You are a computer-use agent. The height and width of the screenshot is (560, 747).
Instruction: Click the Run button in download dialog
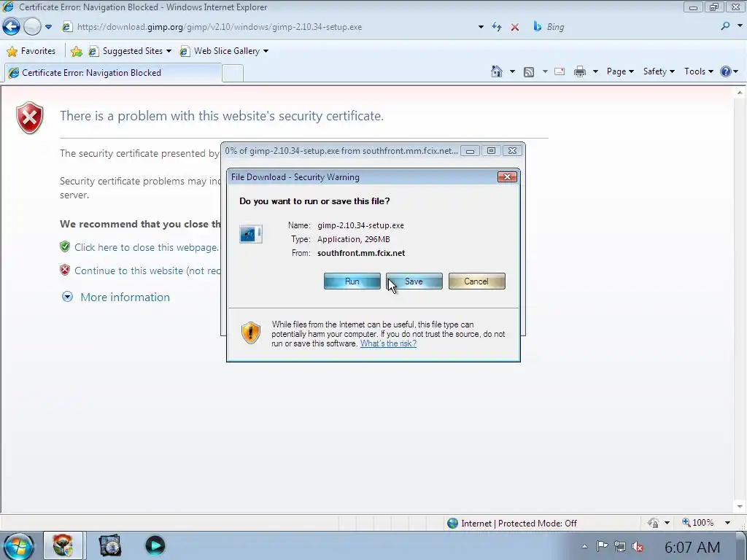point(352,281)
